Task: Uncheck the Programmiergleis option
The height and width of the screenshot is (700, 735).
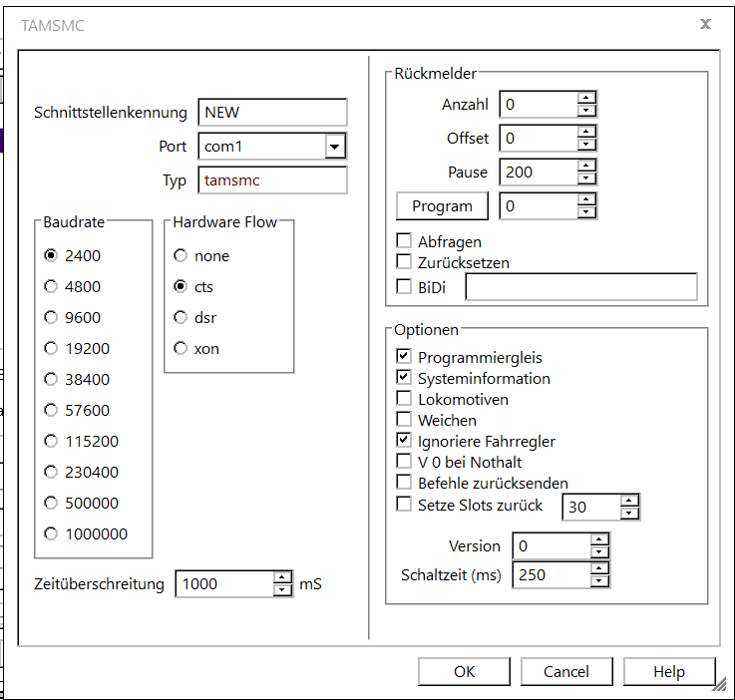Action: click(x=404, y=357)
